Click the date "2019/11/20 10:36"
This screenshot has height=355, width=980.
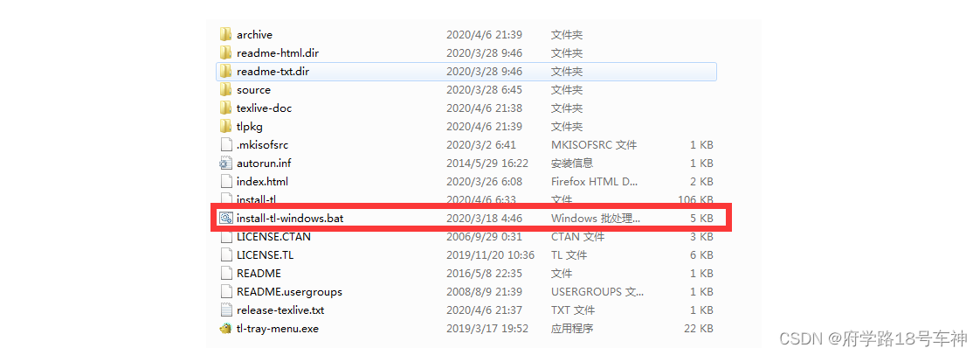491,254
